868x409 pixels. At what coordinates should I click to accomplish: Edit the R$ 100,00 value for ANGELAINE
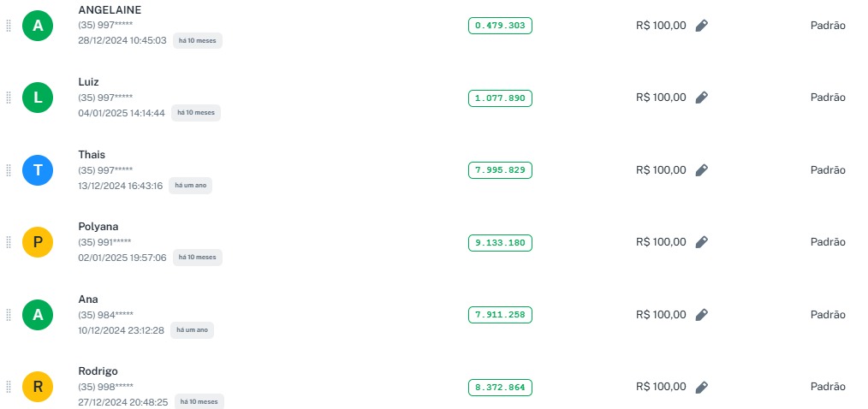[702, 26]
